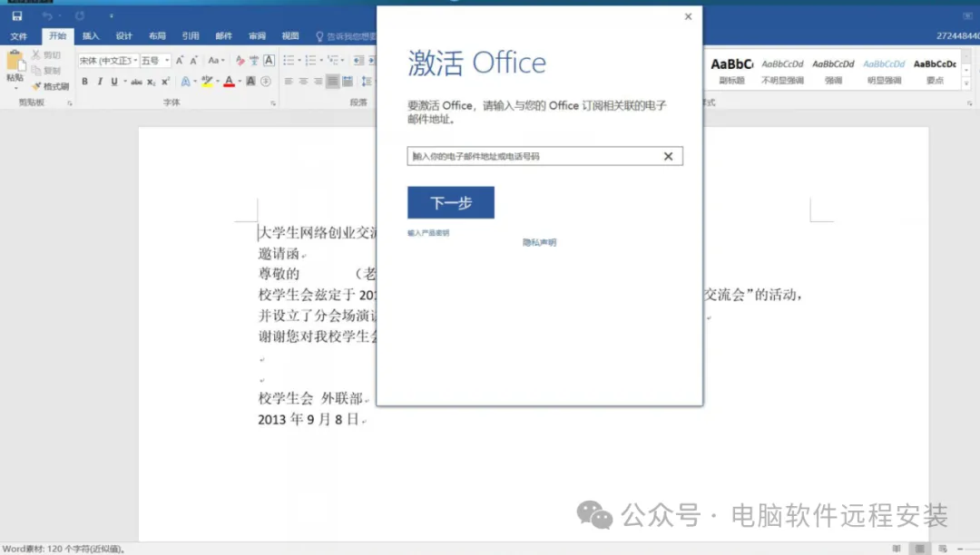Click the Clear Formatting eraser icon
The image size is (980, 555).
240,61
